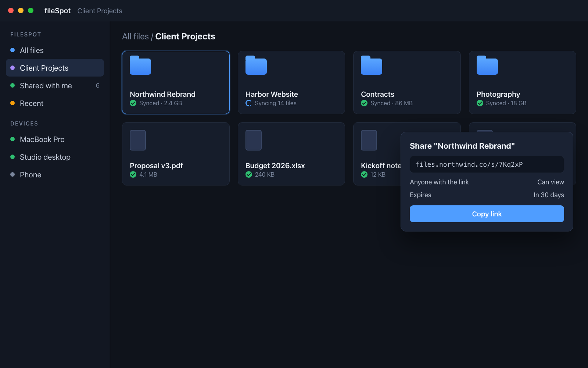The height and width of the screenshot is (368, 588).
Task: Select the Phone device
Action: pyautogui.click(x=55, y=174)
